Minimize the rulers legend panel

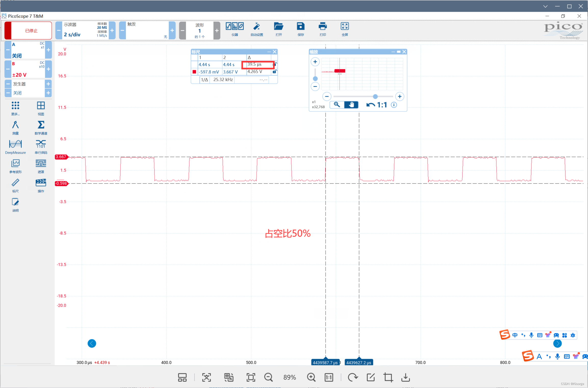(269, 52)
